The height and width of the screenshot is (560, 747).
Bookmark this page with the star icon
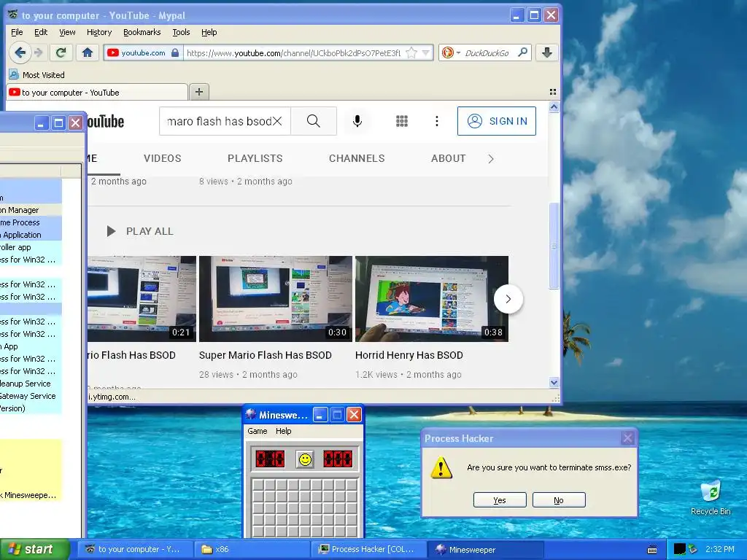tap(411, 52)
